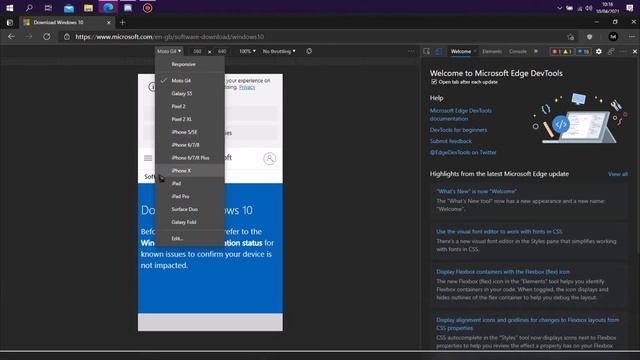Open Edge settings and more menu

click(x=631, y=37)
